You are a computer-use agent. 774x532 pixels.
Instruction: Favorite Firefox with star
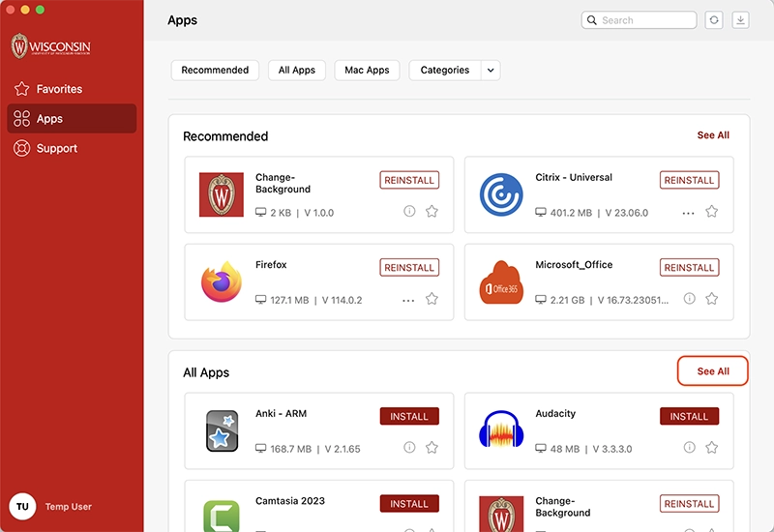tap(432, 299)
